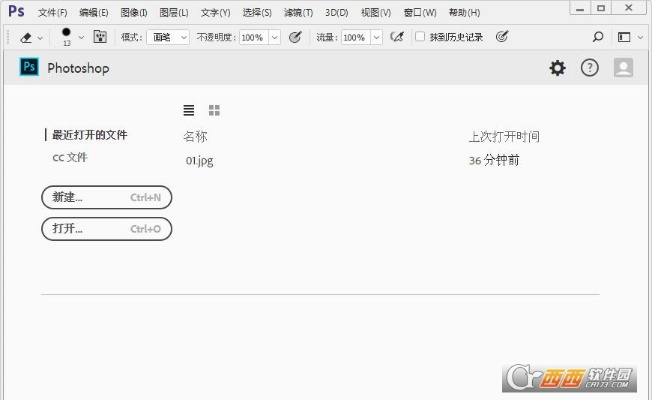This screenshot has width=652, height=400.
Task: Click the 36 分钟前 time entry
Action: pyautogui.click(x=494, y=160)
